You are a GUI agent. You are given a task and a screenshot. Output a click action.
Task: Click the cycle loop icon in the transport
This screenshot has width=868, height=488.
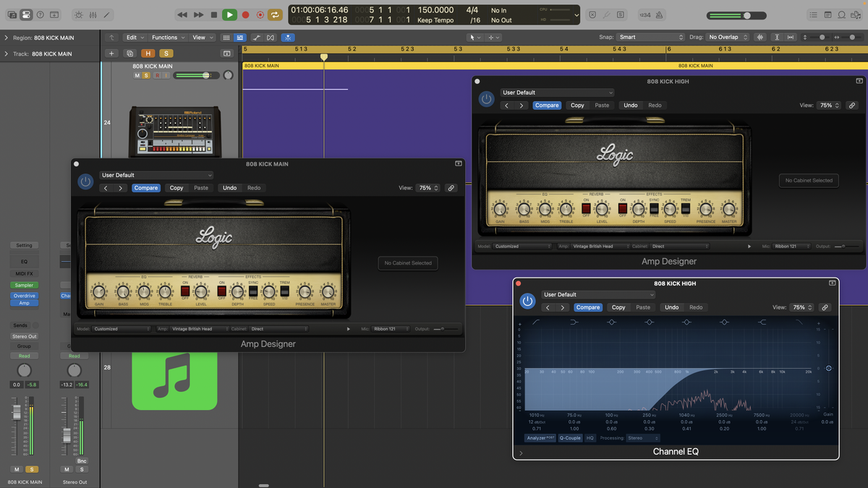[275, 14]
